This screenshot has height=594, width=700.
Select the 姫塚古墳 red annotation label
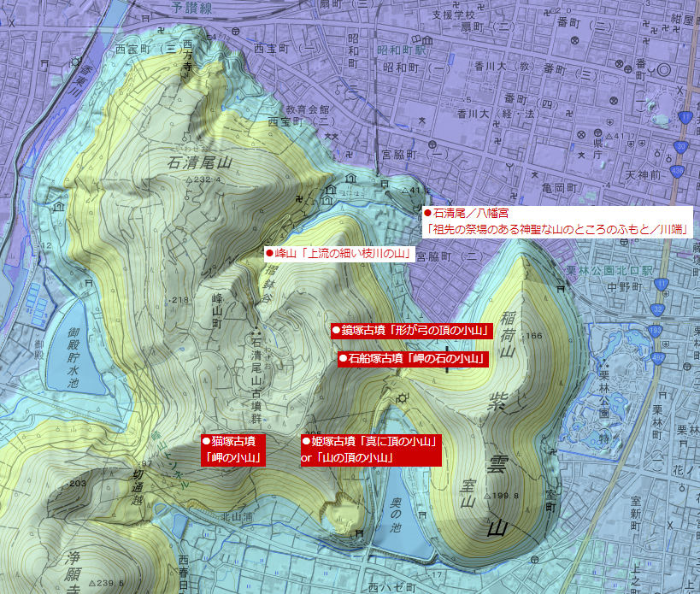tap(370, 450)
